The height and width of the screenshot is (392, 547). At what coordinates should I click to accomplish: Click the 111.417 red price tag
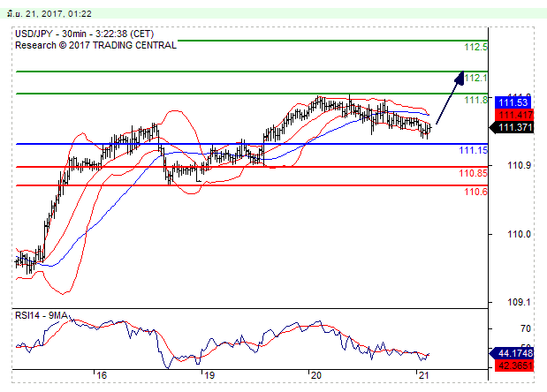513,115
